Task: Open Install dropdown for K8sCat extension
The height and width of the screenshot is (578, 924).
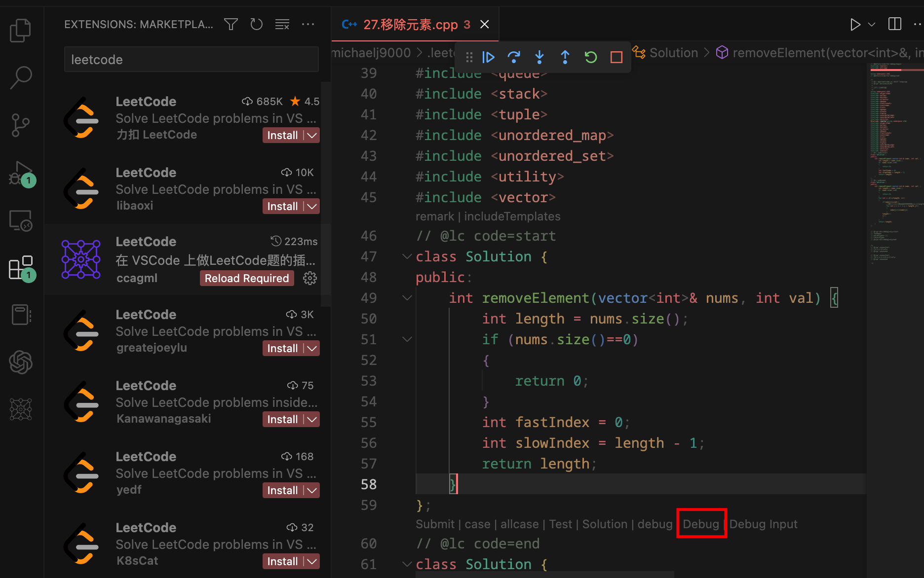Action: [312, 561]
